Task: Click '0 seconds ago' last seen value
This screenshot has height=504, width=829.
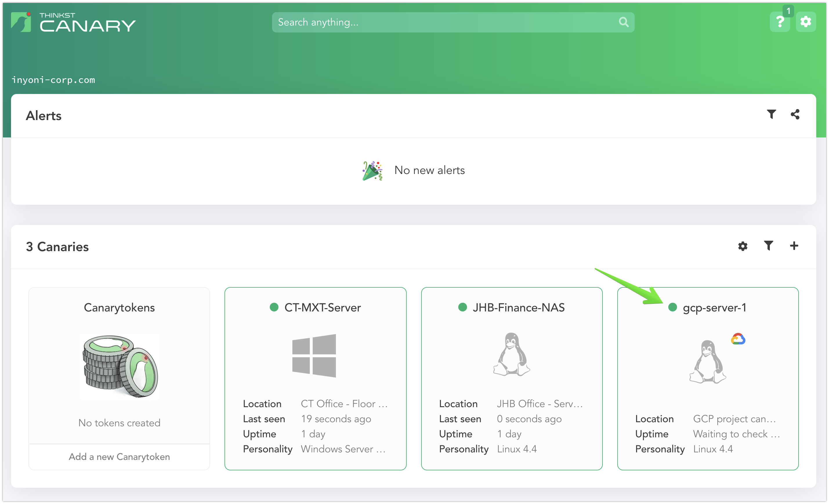Action: click(529, 419)
